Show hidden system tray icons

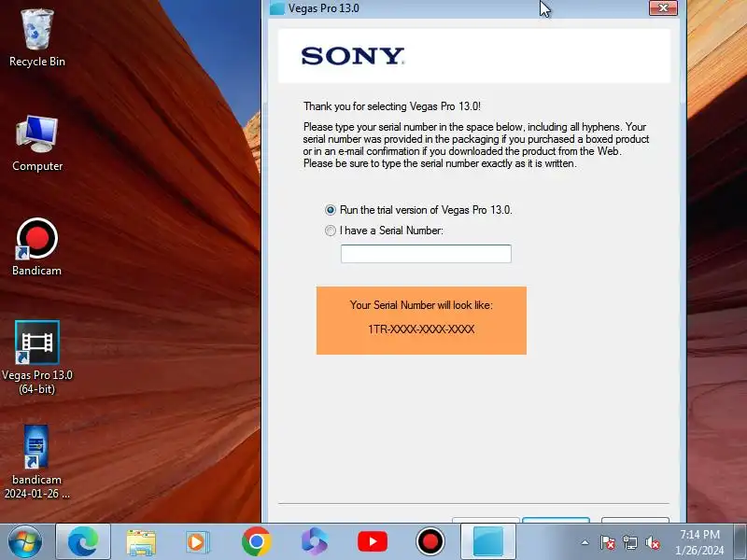[585, 542]
